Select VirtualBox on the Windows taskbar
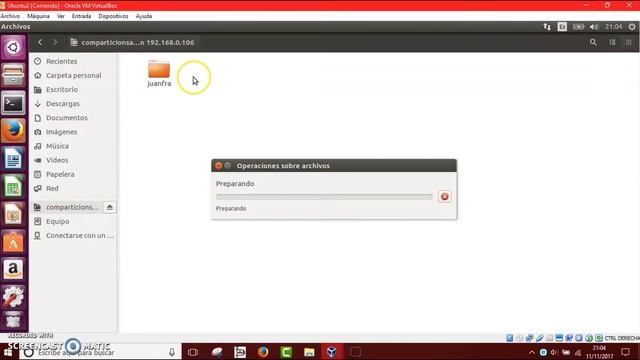This screenshot has height=360, width=640. [332, 352]
